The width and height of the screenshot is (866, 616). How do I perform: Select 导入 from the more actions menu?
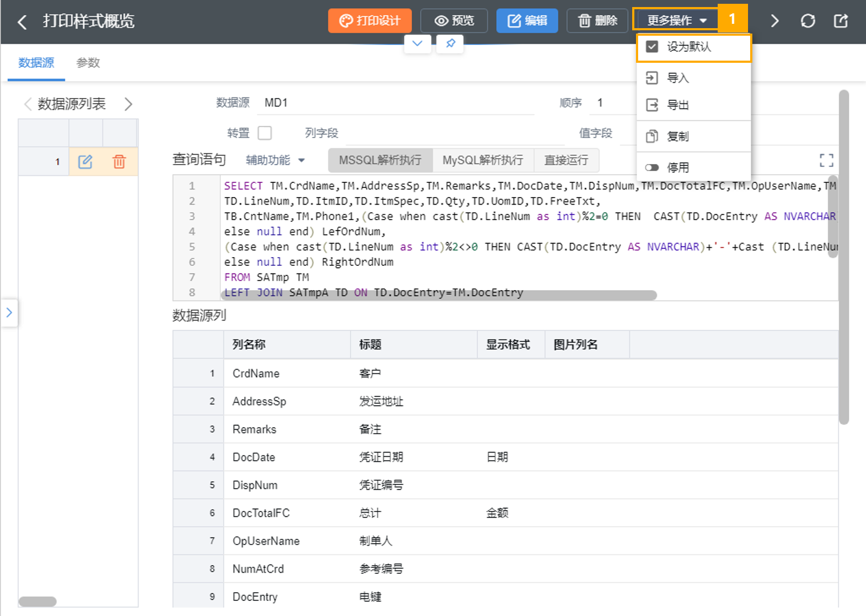coord(693,78)
